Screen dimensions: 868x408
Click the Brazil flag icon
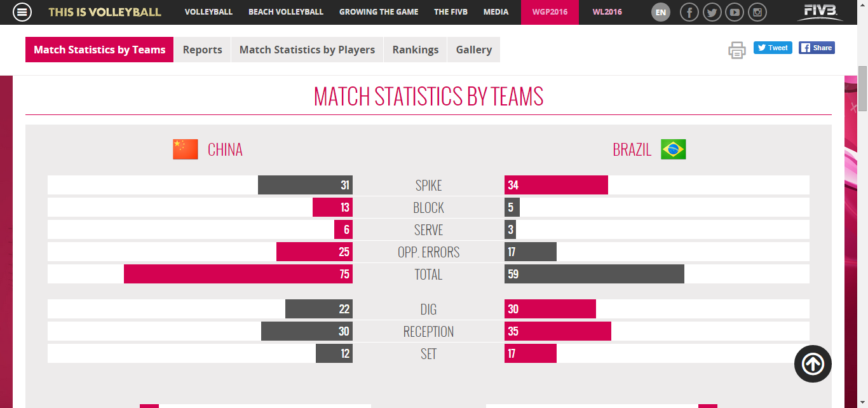pos(673,149)
